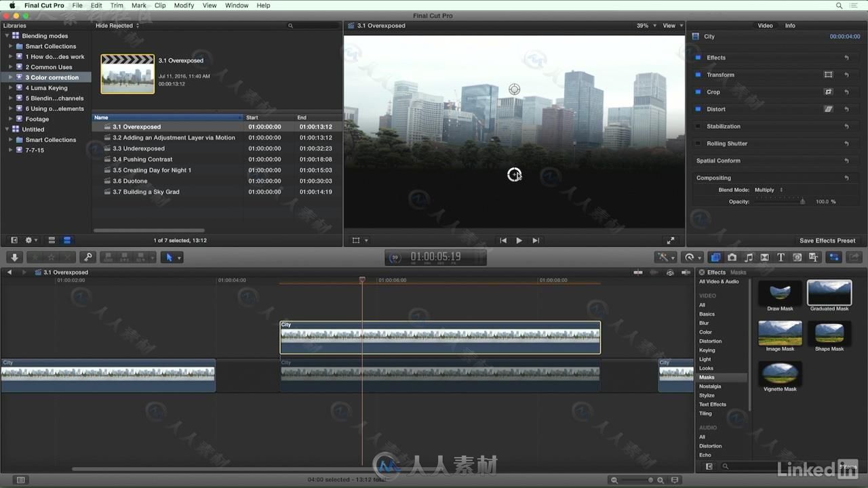Show the Transitions browser icon
Image resolution: width=868 pixels, height=488 pixels.
coord(765,258)
